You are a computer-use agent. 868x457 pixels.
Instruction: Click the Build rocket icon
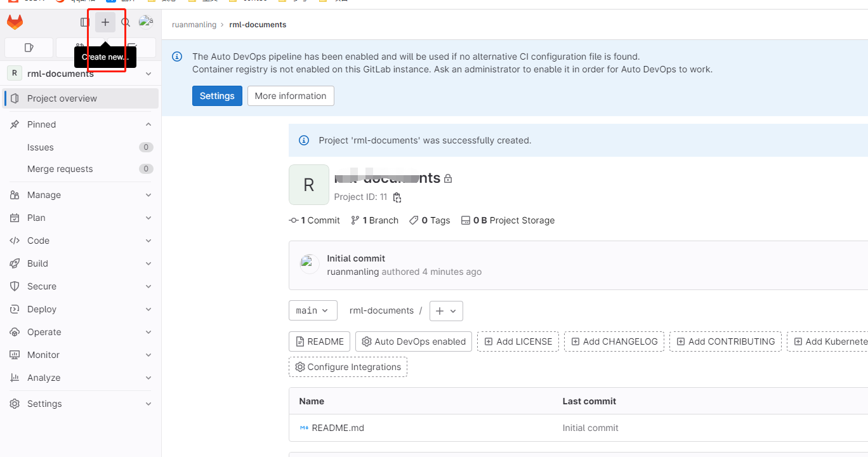[x=15, y=263]
